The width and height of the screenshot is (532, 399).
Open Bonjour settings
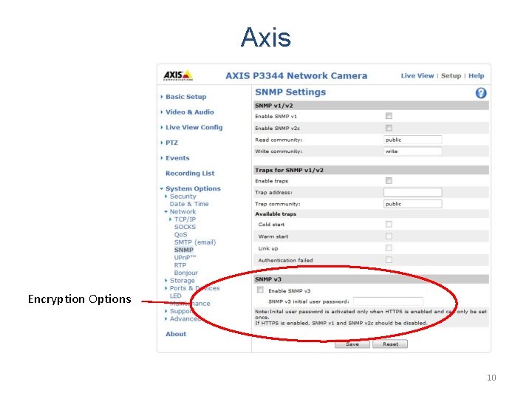(186, 273)
